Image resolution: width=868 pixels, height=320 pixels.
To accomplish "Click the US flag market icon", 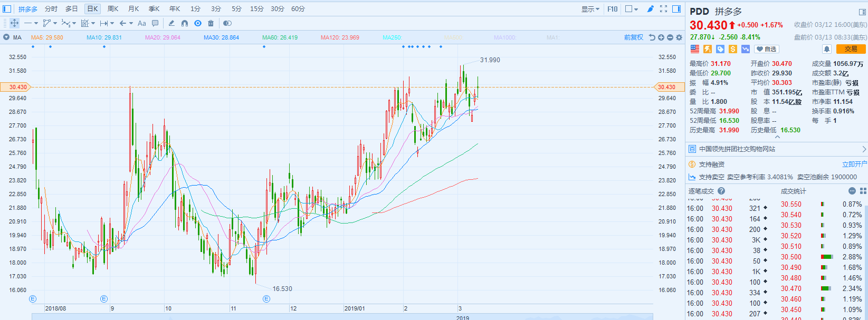I will 695,49.
